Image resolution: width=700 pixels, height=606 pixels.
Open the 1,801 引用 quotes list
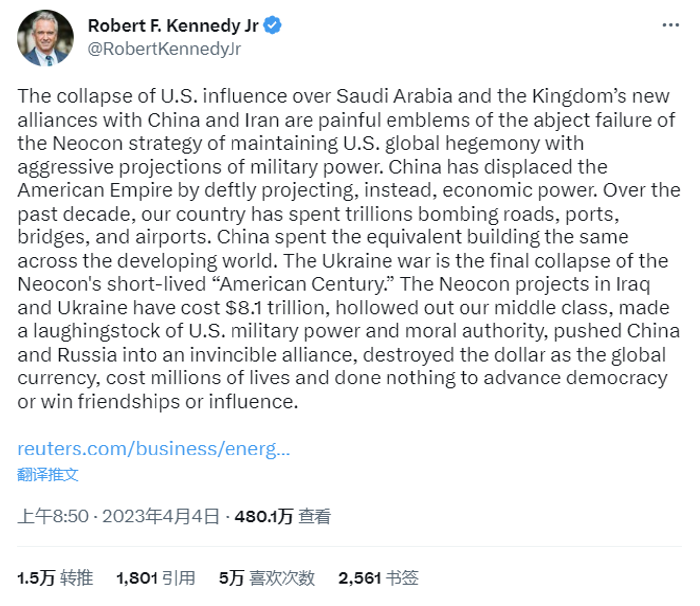[x=156, y=578]
